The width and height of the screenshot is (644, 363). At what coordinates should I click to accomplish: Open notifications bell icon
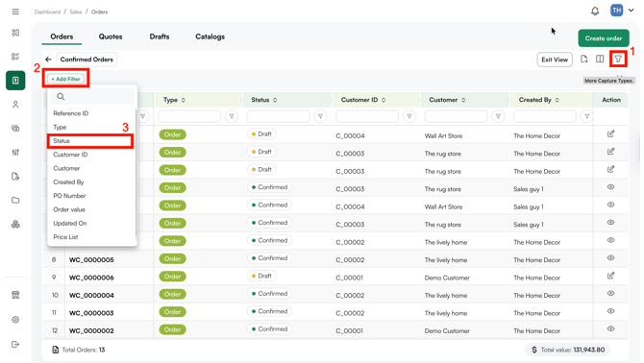tap(595, 12)
